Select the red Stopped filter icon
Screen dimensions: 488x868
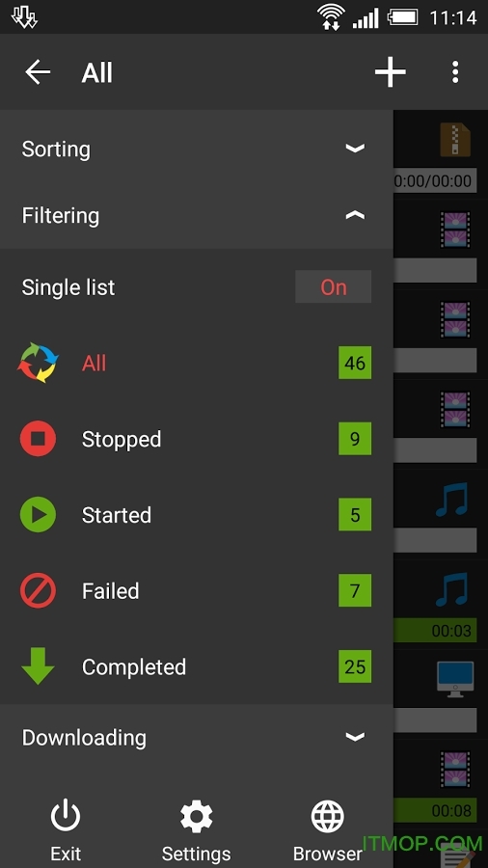coord(38,439)
